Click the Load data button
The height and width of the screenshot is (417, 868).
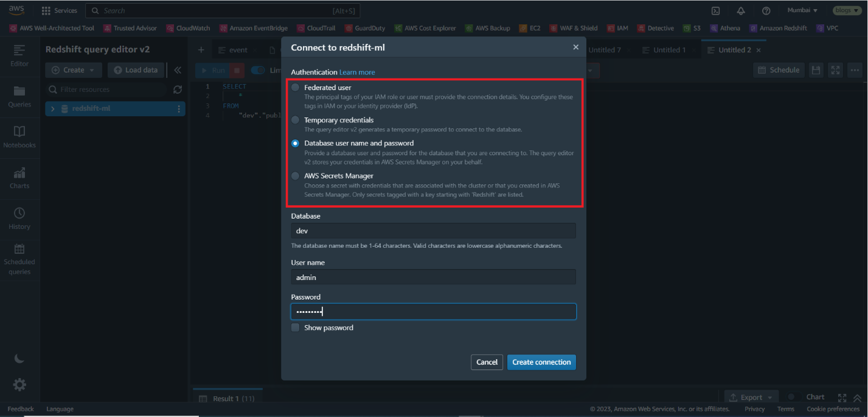136,70
